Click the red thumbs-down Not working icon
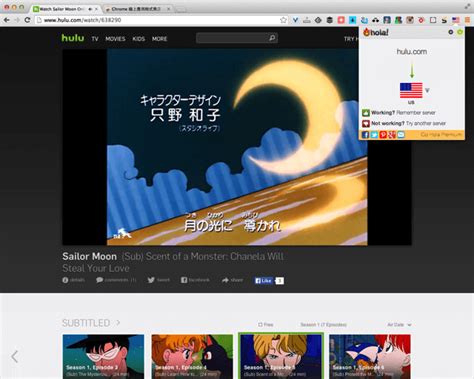474x379 pixels. (366, 123)
